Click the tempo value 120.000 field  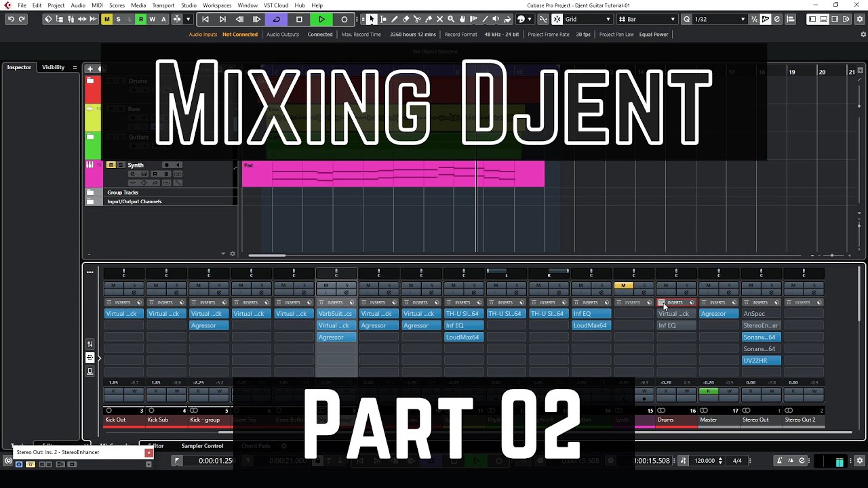(x=705, y=461)
